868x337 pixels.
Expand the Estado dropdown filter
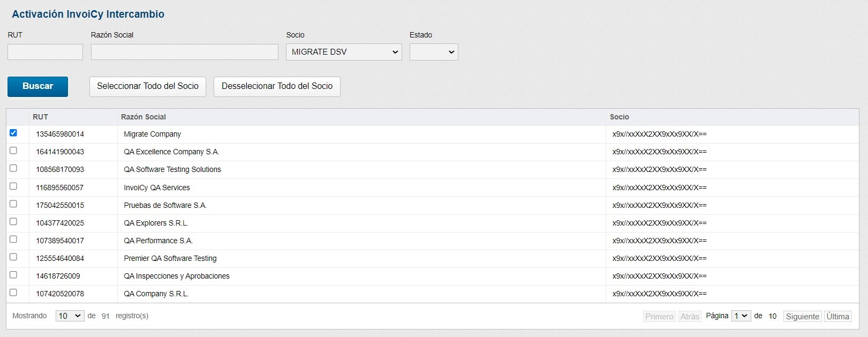433,52
